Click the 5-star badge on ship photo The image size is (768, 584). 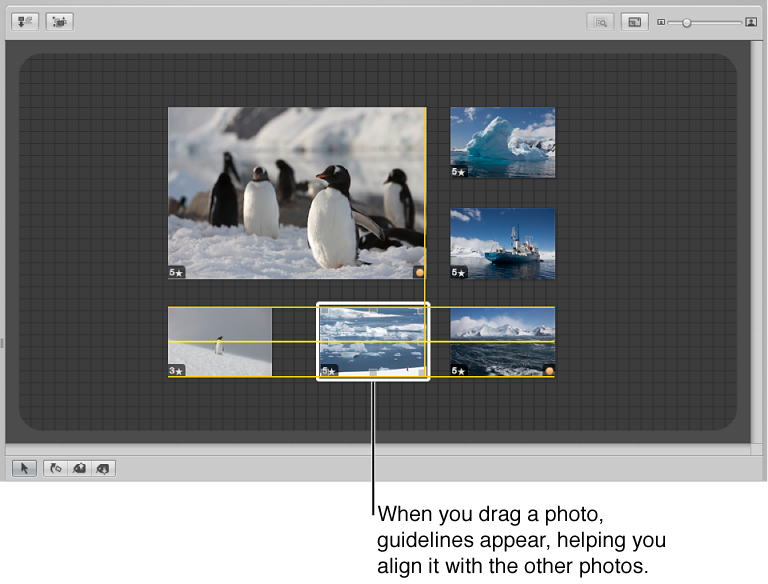(459, 273)
